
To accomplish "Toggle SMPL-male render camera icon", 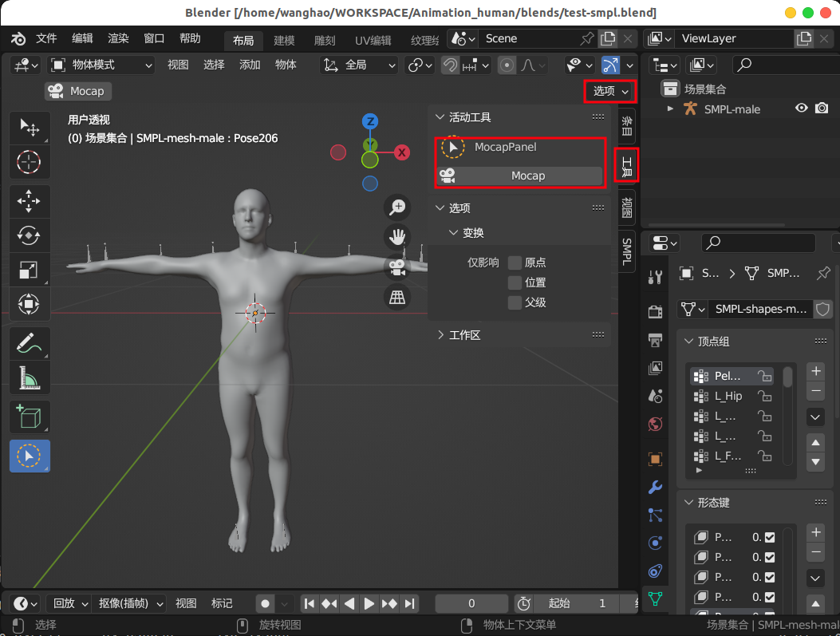I will 822,109.
